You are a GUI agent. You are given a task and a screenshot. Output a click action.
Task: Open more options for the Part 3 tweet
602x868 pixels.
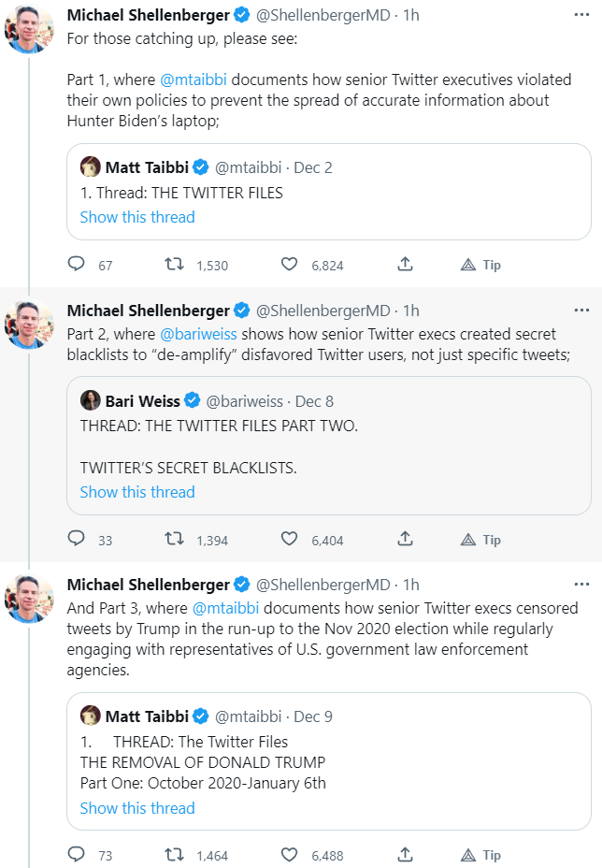point(581,585)
